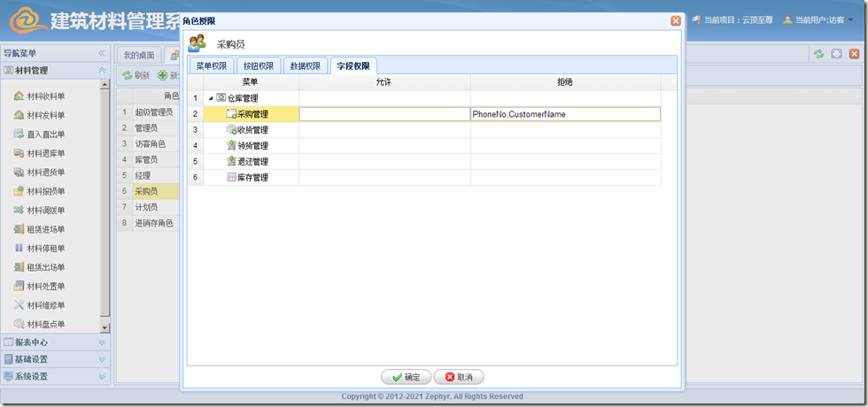
Task: Collapse the 仓库管理 tree node
Action: coord(210,98)
